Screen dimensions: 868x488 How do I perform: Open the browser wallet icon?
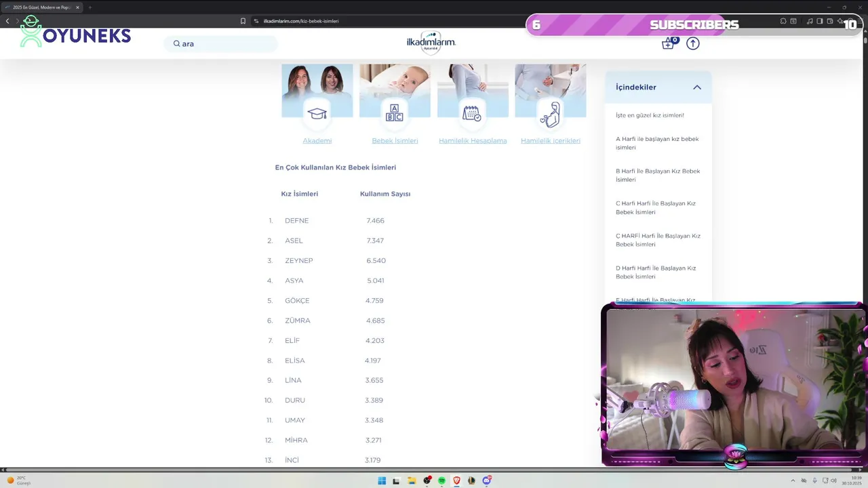[829, 21]
